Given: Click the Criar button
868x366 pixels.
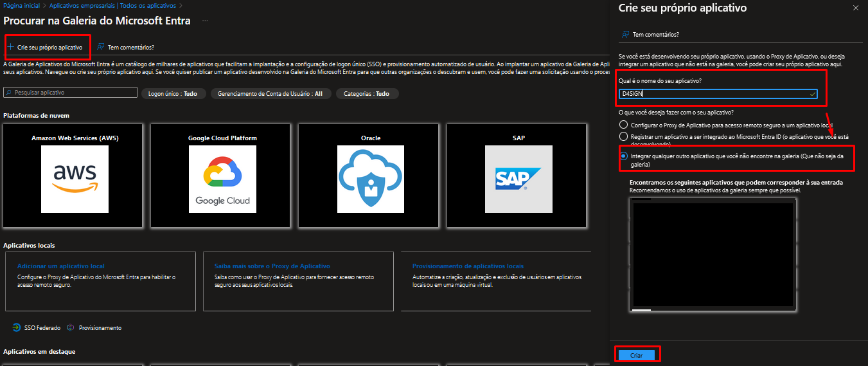Looking at the screenshot, I should [x=636, y=355].
